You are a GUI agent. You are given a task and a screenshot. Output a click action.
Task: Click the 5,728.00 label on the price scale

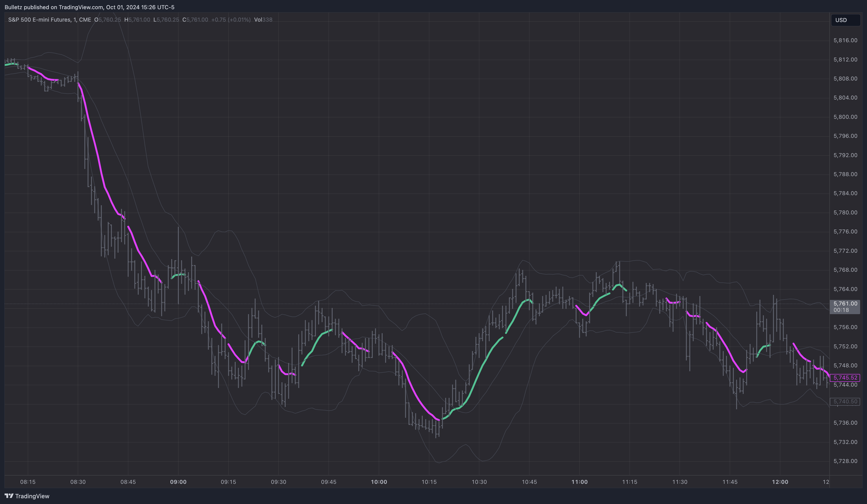pos(845,461)
